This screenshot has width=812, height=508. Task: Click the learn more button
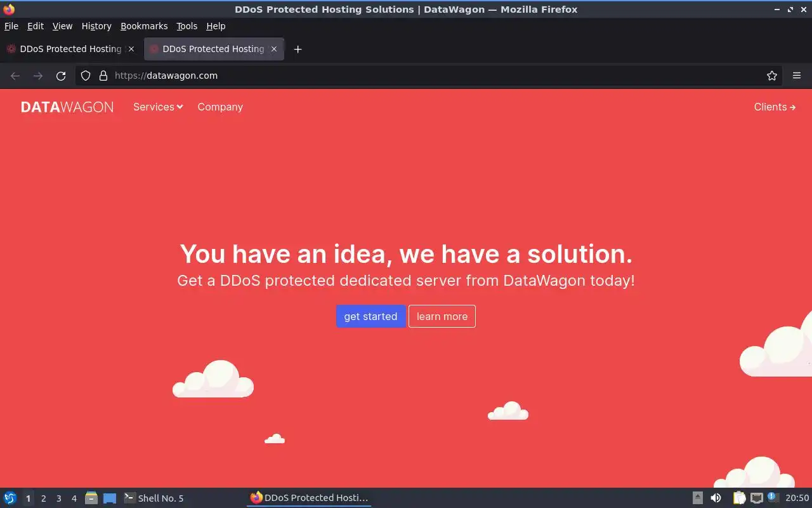point(442,316)
